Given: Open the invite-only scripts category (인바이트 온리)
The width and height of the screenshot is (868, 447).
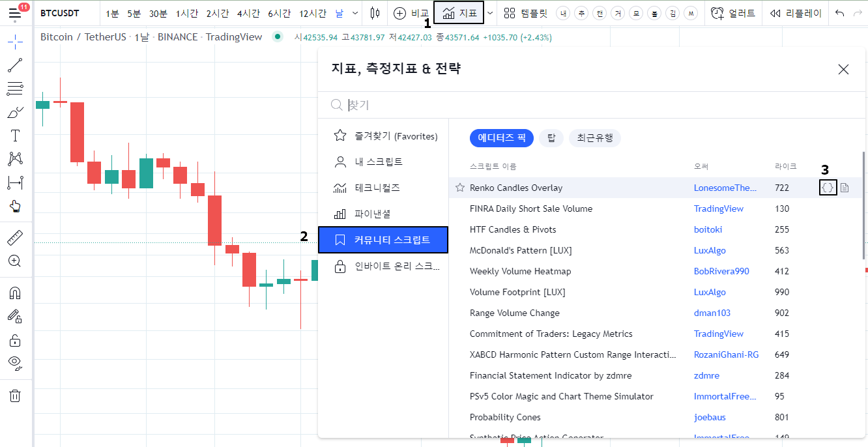Looking at the screenshot, I should (x=383, y=266).
